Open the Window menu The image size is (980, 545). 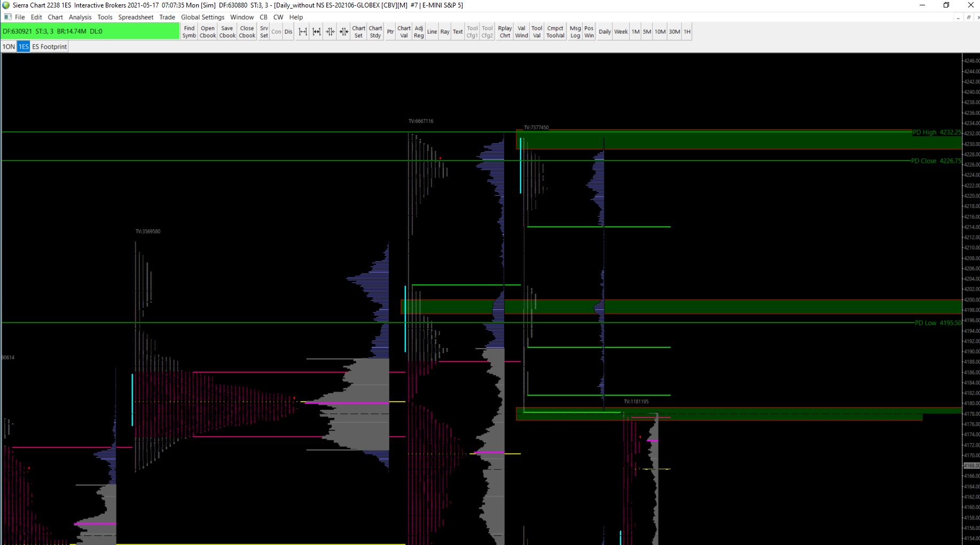[242, 17]
